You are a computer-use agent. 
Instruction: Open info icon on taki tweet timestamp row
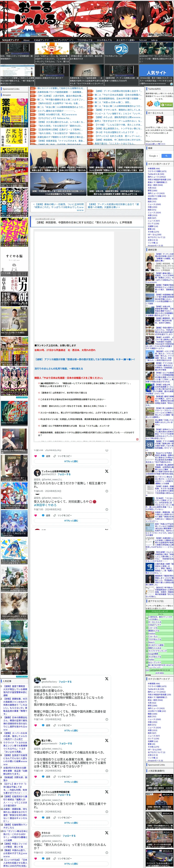pos(107,719)
